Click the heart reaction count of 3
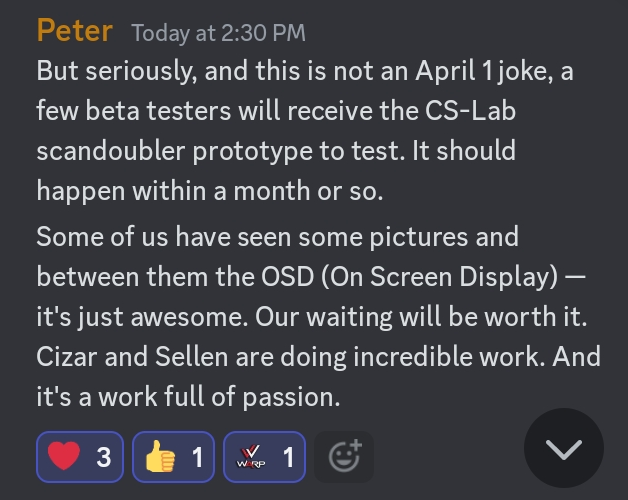This screenshot has width=628, height=500. click(104, 457)
